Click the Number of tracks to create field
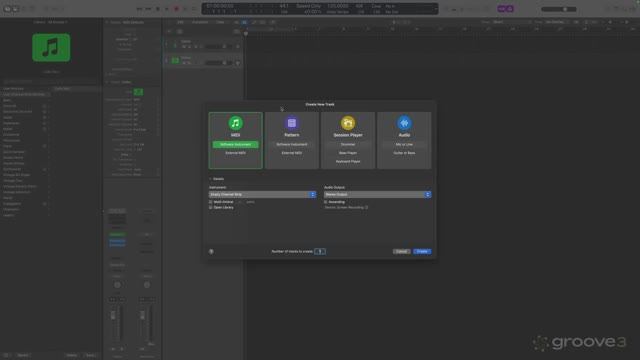This screenshot has height=360, width=640. click(320, 251)
